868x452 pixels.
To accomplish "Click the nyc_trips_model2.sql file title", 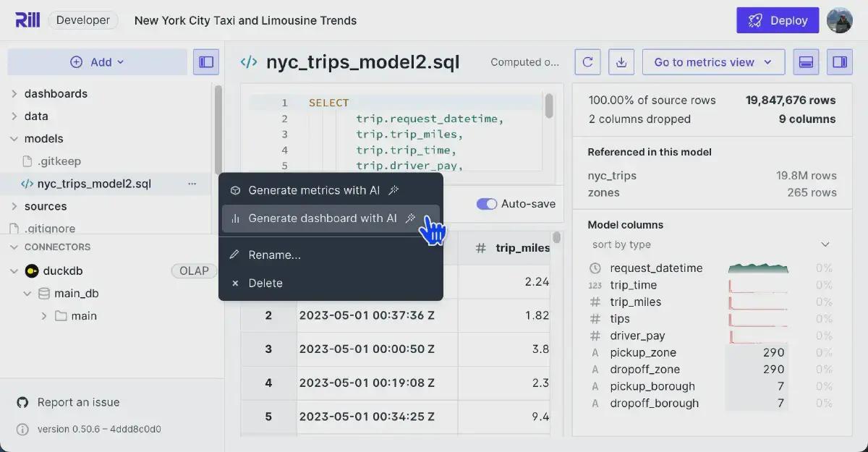I will pos(363,62).
